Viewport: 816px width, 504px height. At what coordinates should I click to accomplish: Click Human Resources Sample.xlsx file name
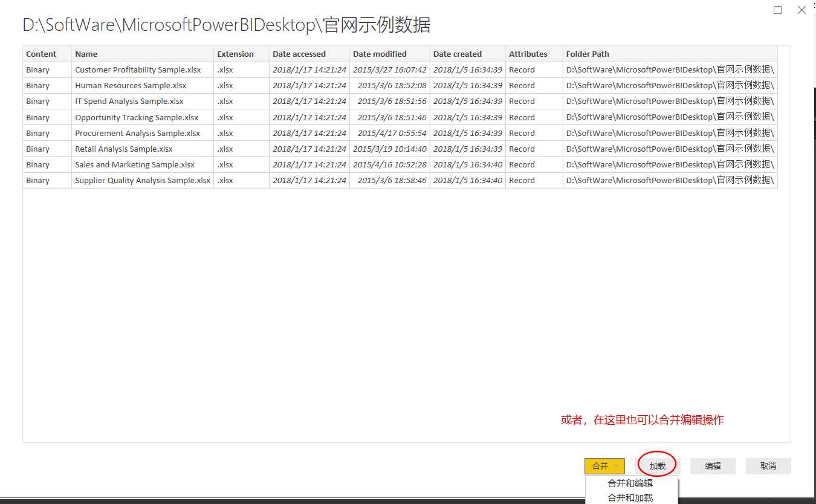click(x=131, y=85)
